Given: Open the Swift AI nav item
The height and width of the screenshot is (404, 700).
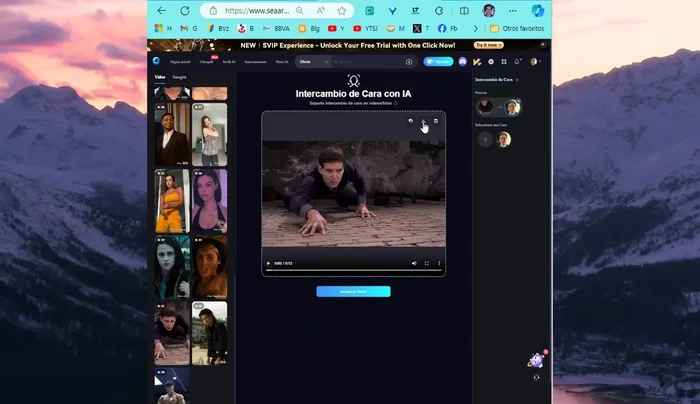Looking at the screenshot, I should [229, 62].
